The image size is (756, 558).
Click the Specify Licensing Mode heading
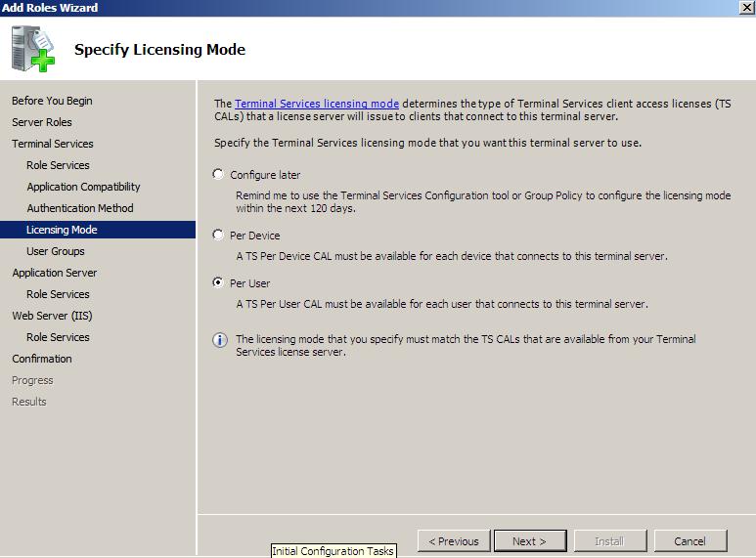(x=159, y=50)
